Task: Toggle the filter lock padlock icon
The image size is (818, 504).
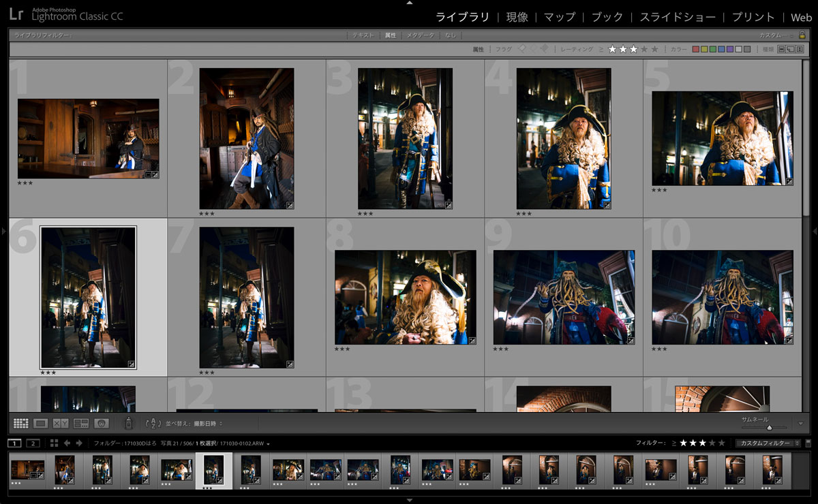Action: tap(802, 35)
